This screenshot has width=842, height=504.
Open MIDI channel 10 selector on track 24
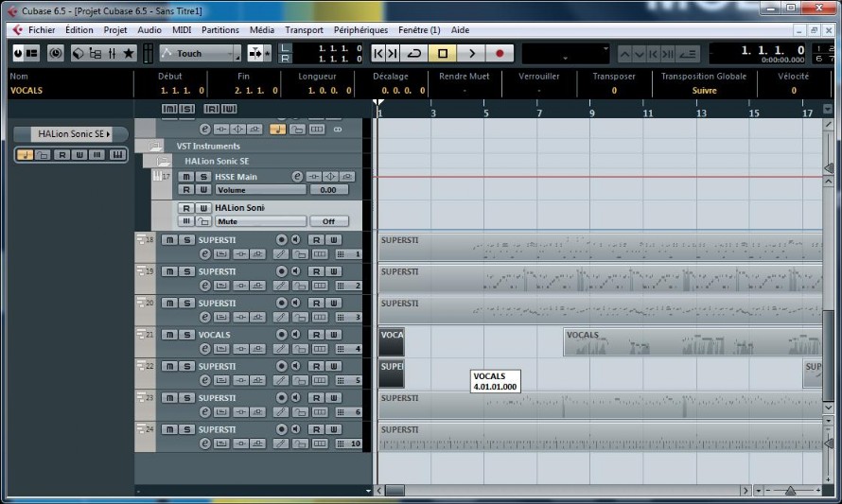tap(348, 443)
